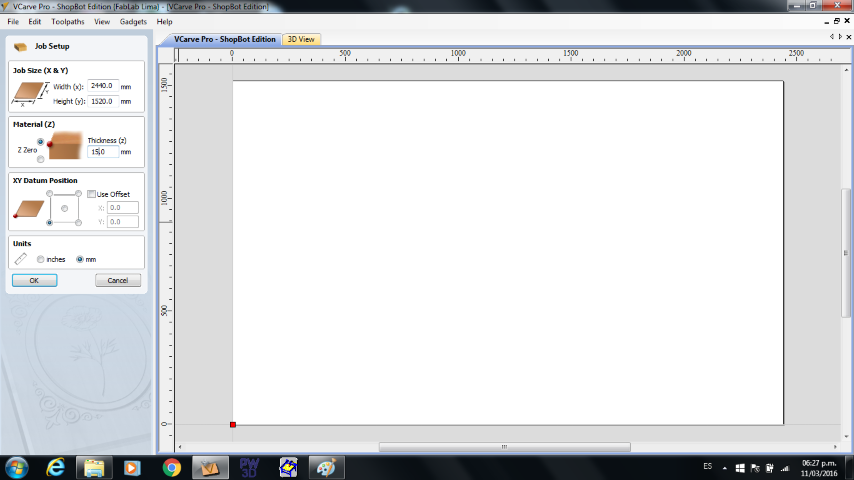Click the vertical scrollbar thumb
The image size is (854, 480).
point(846,252)
